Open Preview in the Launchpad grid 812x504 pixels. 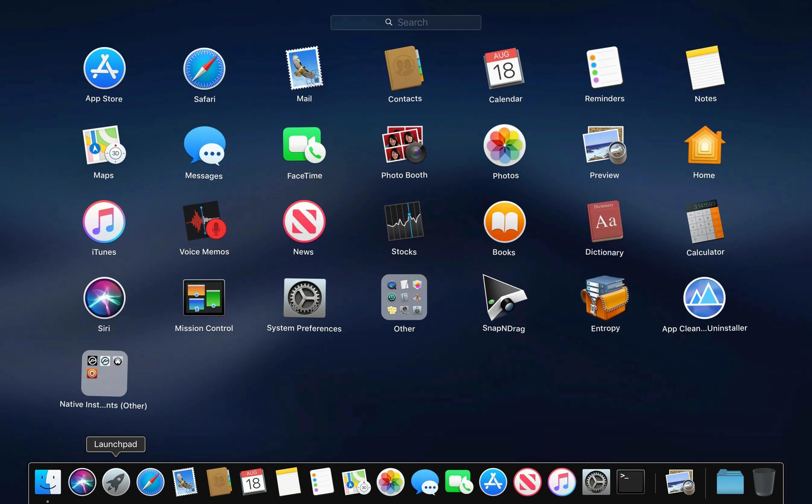pos(604,145)
